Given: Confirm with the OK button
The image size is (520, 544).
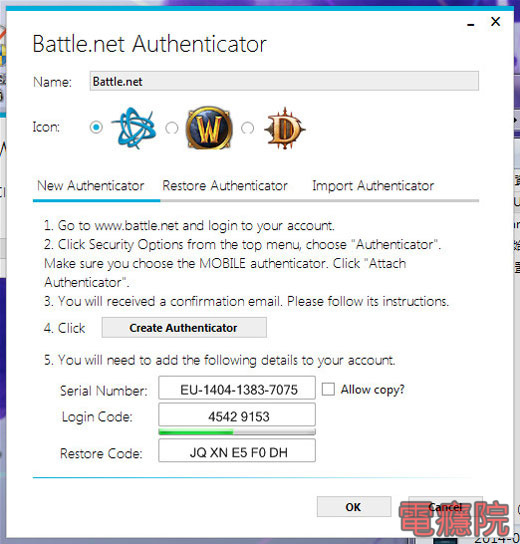Looking at the screenshot, I should point(354,507).
